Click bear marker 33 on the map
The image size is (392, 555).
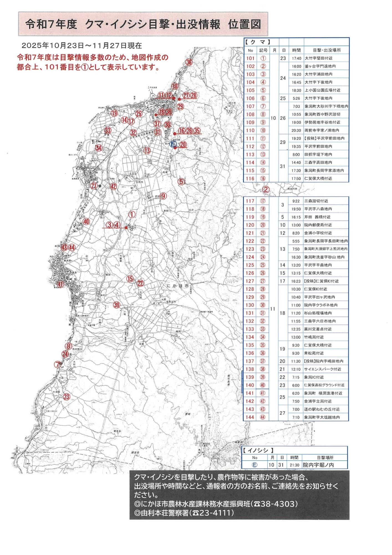108,131
